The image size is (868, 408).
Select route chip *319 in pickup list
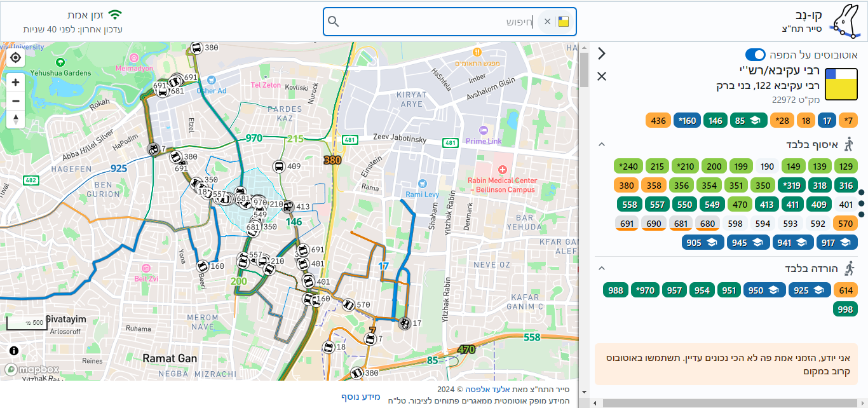(x=793, y=186)
